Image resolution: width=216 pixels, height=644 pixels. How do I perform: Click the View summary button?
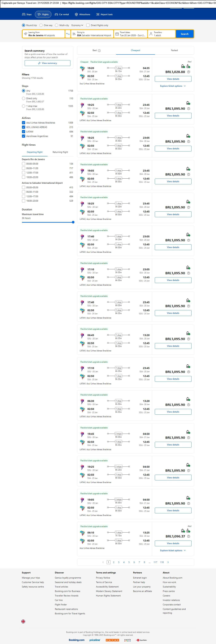(x=47, y=63)
